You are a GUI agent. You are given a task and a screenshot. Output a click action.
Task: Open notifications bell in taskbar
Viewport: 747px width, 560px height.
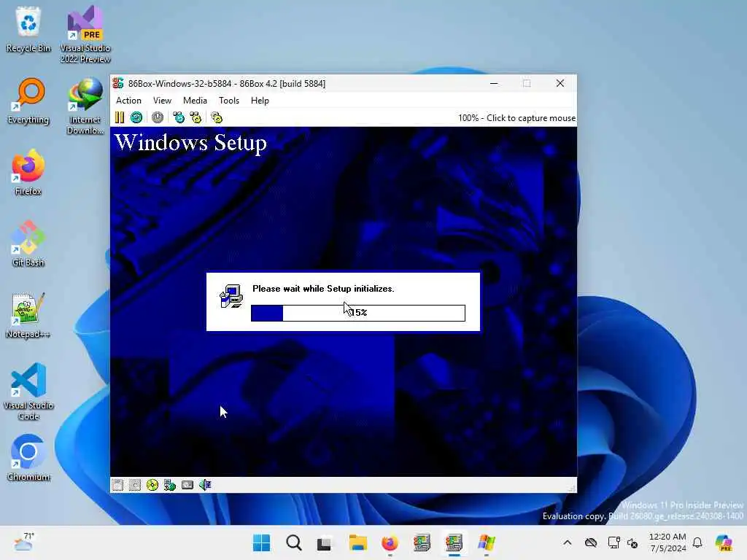tap(697, 542)
